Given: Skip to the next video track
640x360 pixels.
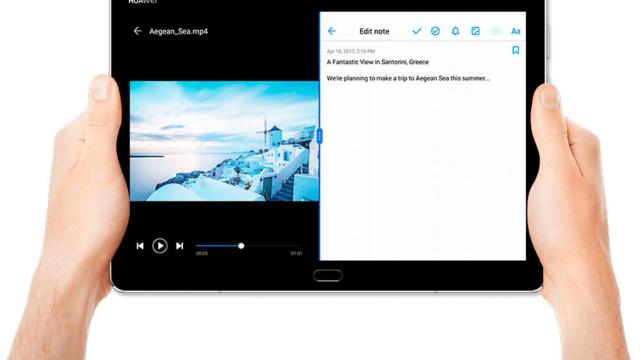Looking at the screenshot, I should click(x=179, y=246).
